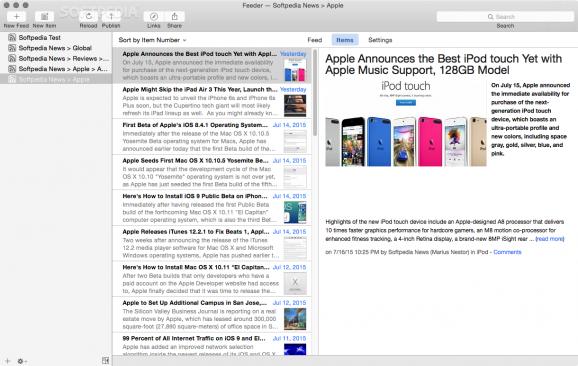This screenshot has width=578, height=366.
Task: Click inside the Search input field
Action: (505, 17)
